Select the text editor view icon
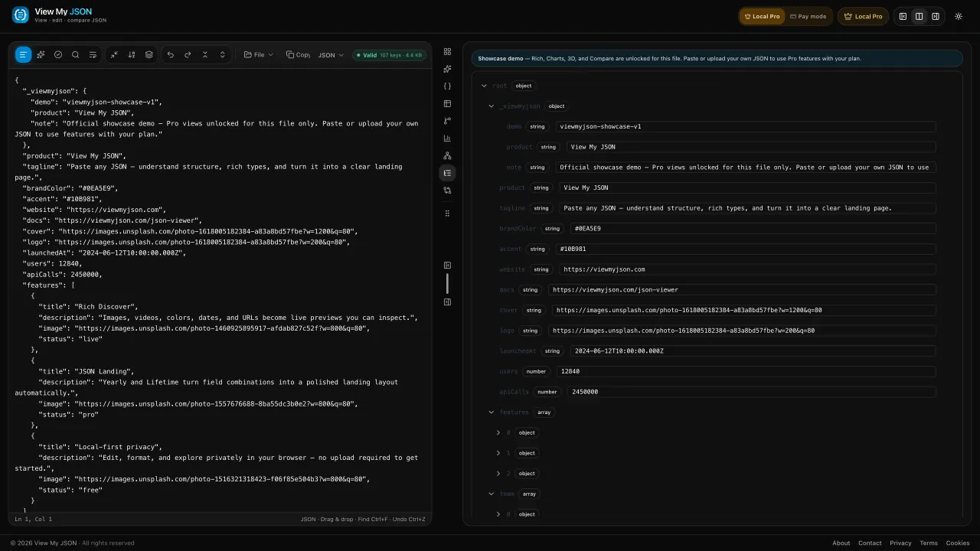This screenshot has height=551, width=980. [23, 54]
